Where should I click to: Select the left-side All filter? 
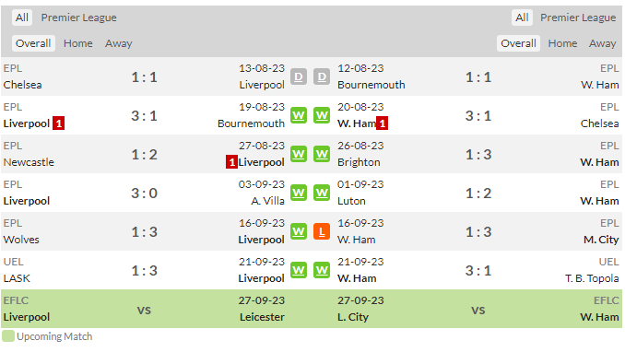[x=21, y=18]
